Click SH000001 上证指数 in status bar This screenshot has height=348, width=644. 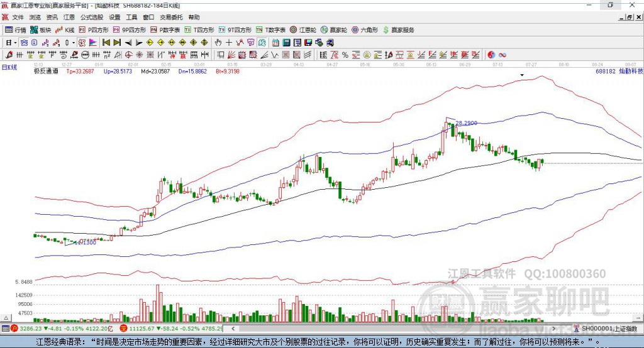tap(609, 329)
